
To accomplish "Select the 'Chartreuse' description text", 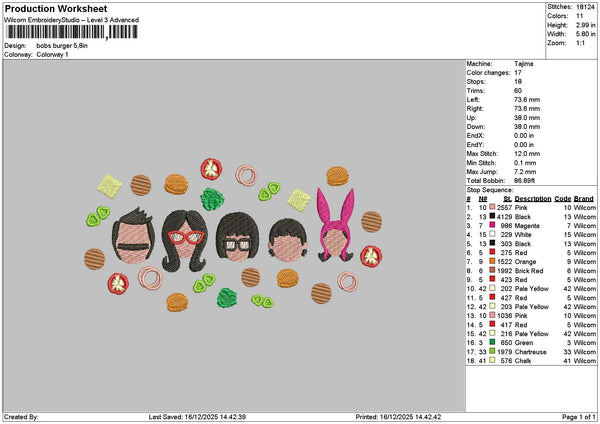I will [530, 352].
